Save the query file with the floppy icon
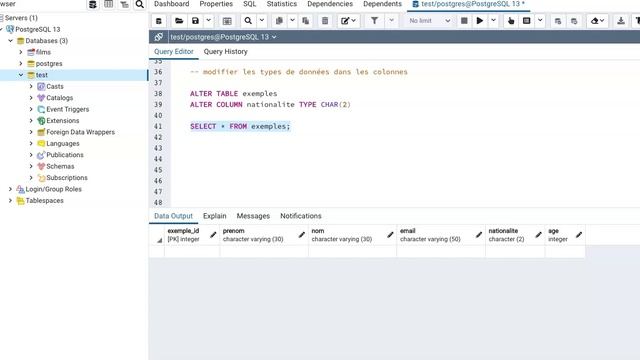Viewport: 640px width, 360px height. point(196,21)
